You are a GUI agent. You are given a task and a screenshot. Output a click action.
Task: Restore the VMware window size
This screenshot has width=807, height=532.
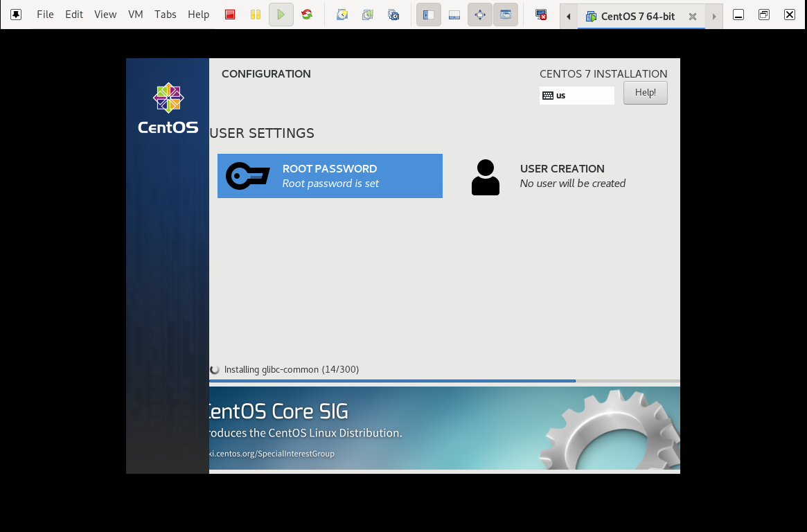[764, 15]
